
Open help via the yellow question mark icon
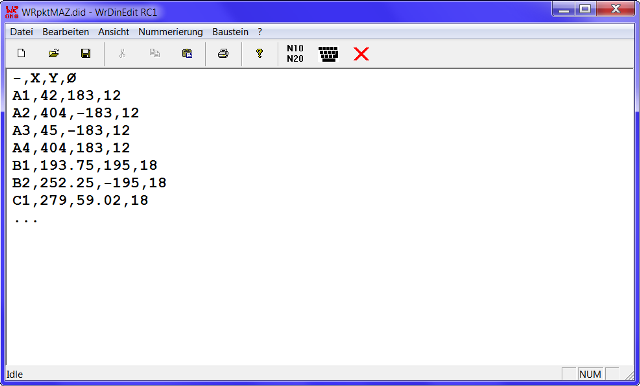[x=259, y=53]
